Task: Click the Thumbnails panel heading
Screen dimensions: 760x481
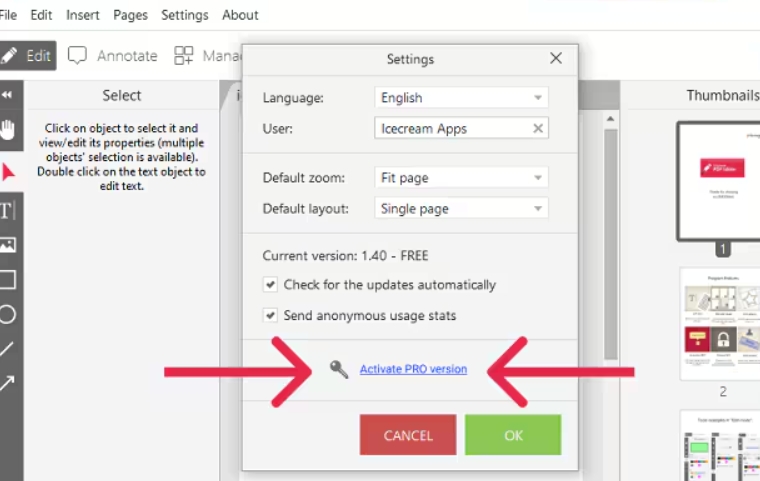Action: pos(723,96)
